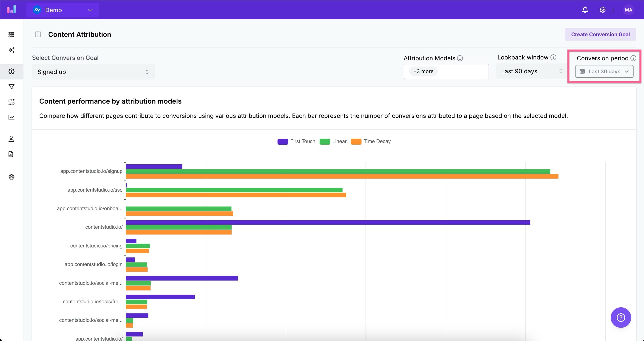
Task: Click the line chart trends sidebar icon
Action: coord(11,117)
